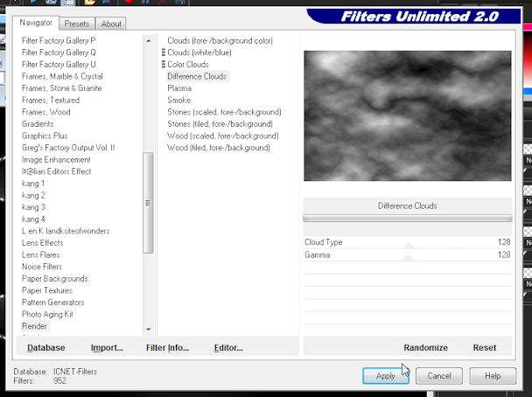This screenshot has width=532, height=397.
Task: Click the Cancel button
Action: (x=439, y=376)
